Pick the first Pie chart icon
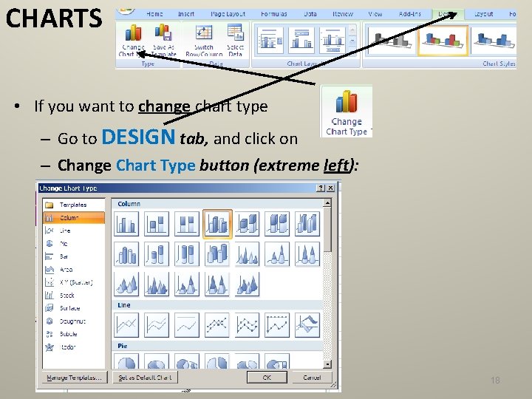The height and width of the screenshot is (399, 532). pos(126,361)
